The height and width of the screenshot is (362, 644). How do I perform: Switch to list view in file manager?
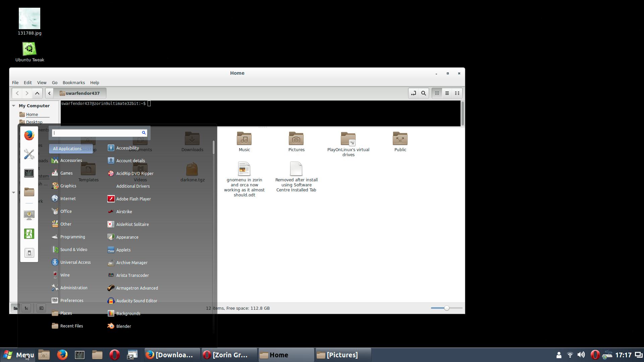447,93
